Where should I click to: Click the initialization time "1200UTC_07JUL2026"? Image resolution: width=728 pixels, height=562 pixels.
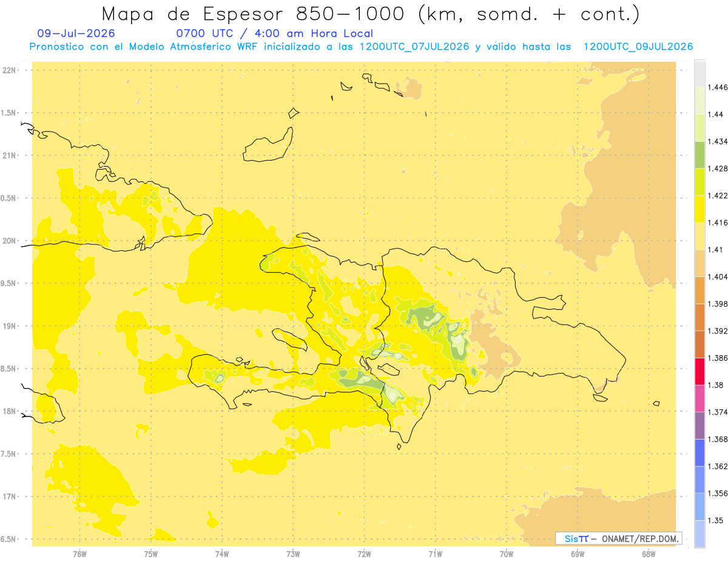[414, 47]
